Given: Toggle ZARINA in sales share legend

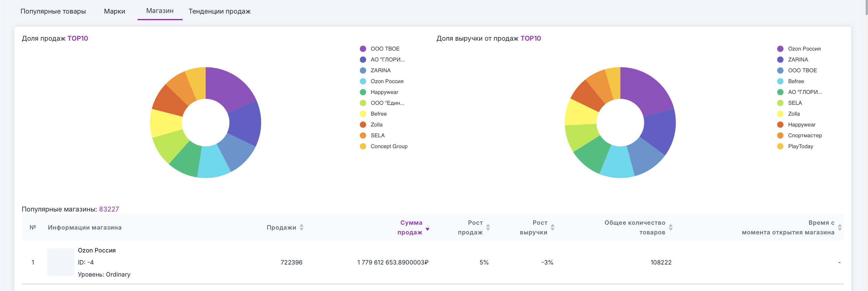Looking at the screenshot, I should click(x=375, y=70).
